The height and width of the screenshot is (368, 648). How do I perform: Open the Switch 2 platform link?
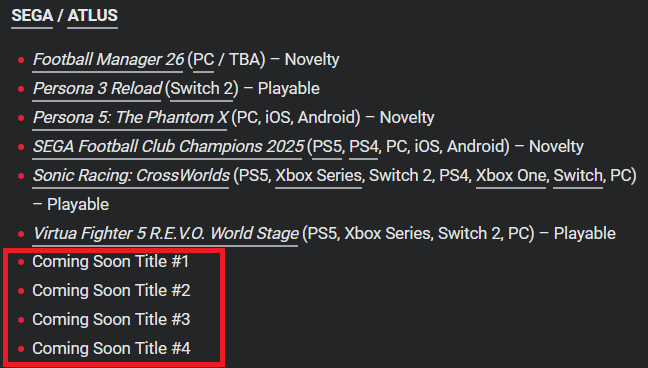[202, 88]
